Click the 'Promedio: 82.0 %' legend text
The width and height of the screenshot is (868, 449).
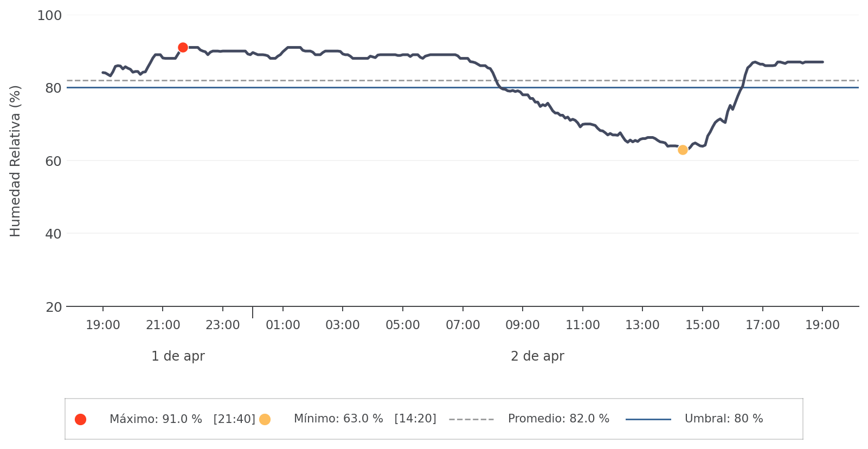pos(558,419)
